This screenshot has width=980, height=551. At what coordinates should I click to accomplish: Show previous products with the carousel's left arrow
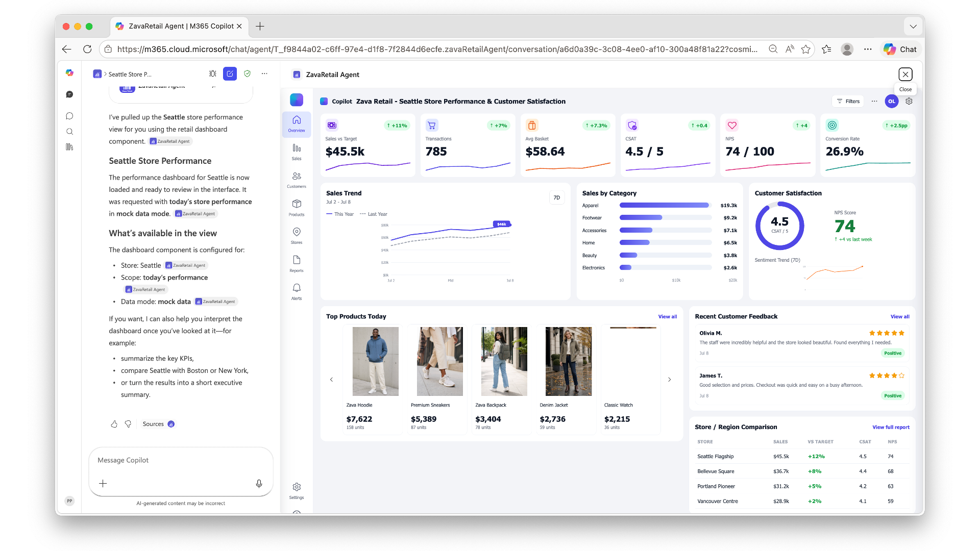tap(332, 380)
